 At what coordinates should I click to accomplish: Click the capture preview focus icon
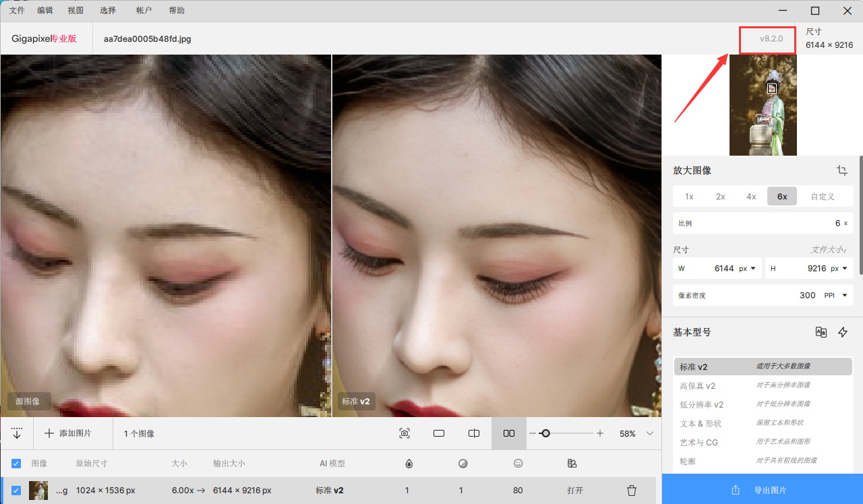pyautogui.click(x=405, y=433)
